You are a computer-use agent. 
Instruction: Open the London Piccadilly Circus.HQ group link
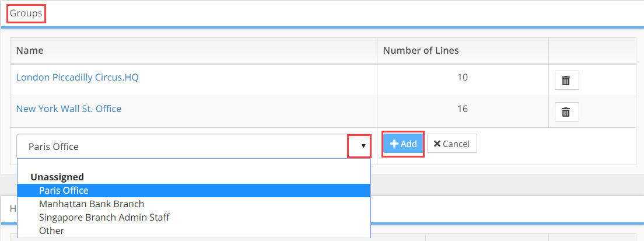(77, 77)
